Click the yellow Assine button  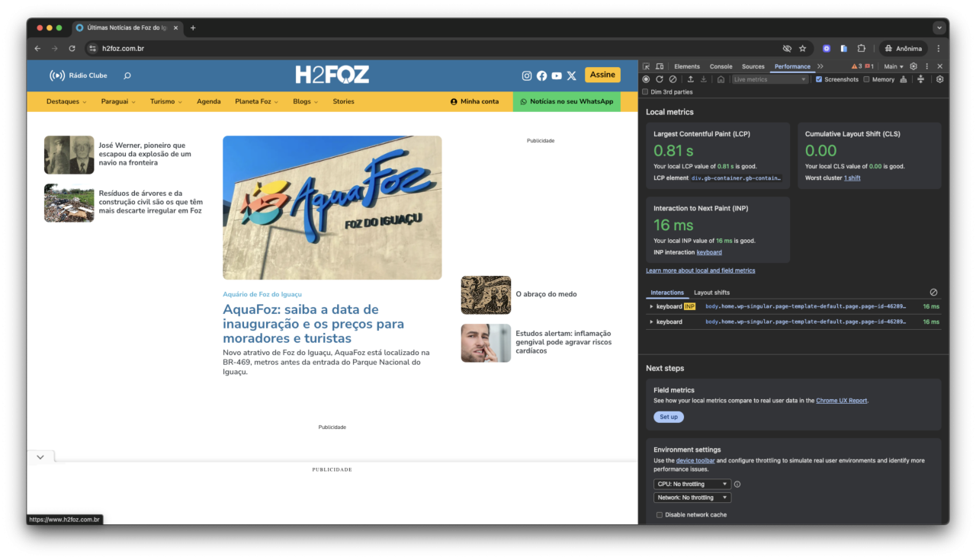click(602, 75)
